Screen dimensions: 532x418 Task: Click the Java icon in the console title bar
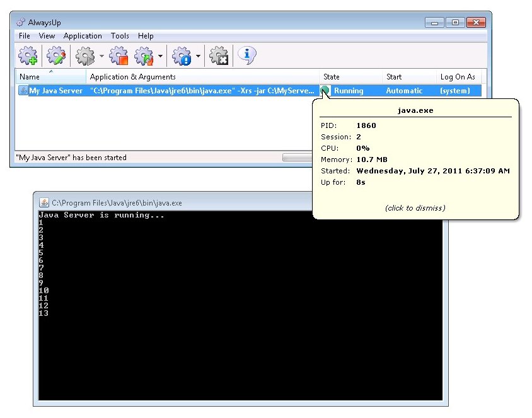coord(43,202)
